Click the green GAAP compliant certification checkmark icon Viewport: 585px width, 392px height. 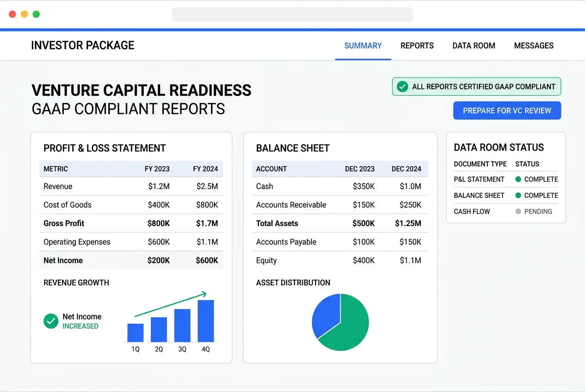pyautogui.click(x=402, y=86)
